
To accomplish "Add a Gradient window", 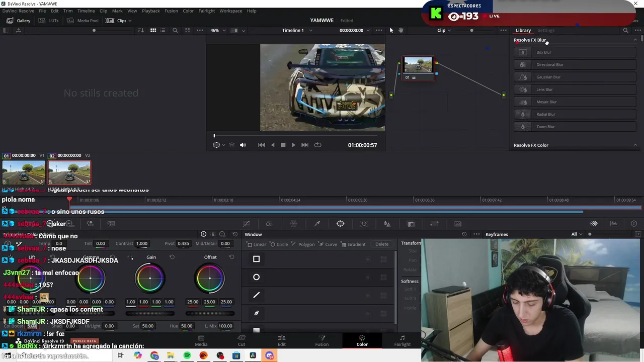I will click(353, 244).
